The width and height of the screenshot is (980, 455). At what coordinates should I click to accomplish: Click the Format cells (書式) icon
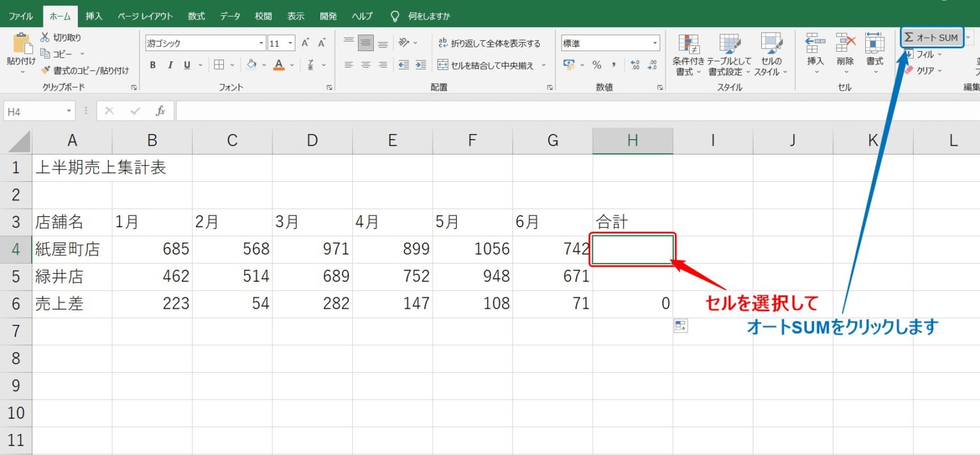(x=875, y=43)
